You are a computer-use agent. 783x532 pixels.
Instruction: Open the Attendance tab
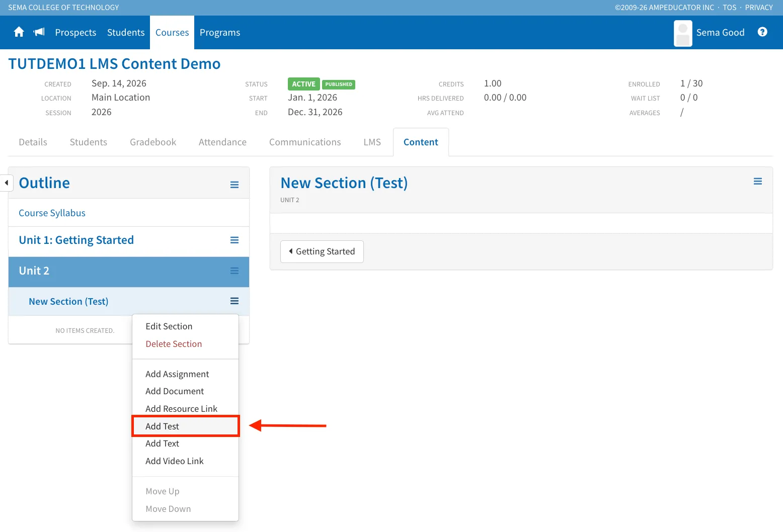coord(222,142)
